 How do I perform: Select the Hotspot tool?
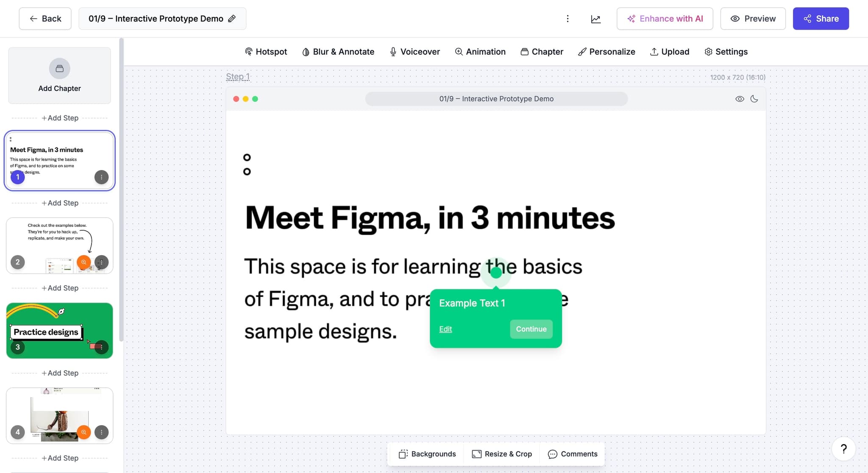tap(265, 51)
